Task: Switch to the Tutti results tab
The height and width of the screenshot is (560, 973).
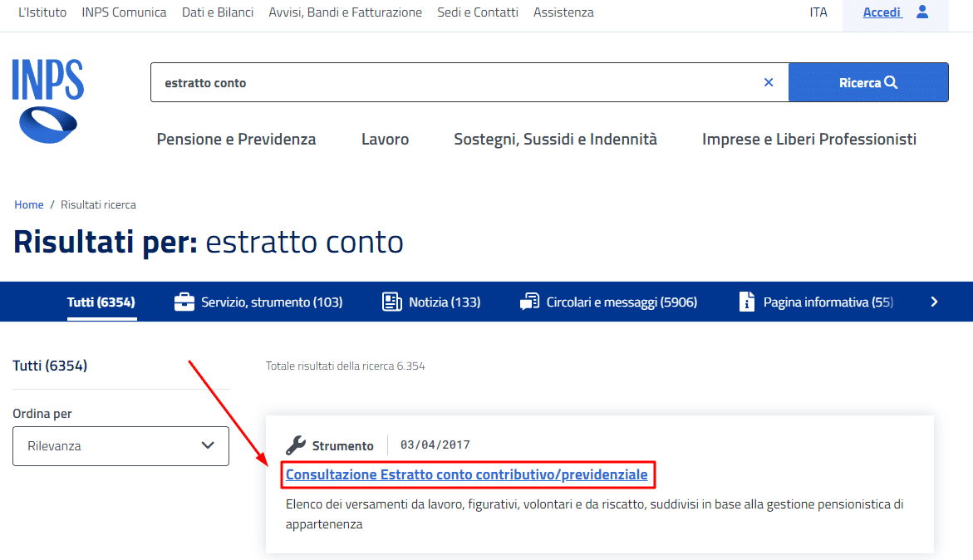Action: tap(101, 302)
